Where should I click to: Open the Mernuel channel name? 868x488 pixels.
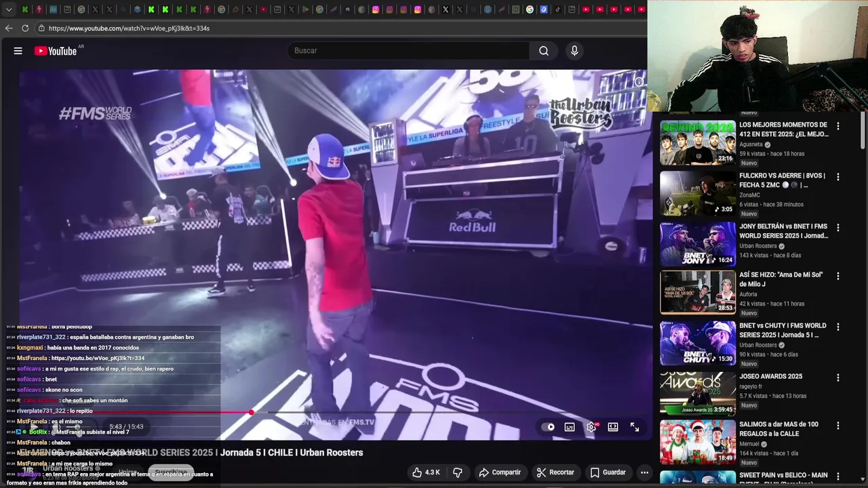(749, 444)
